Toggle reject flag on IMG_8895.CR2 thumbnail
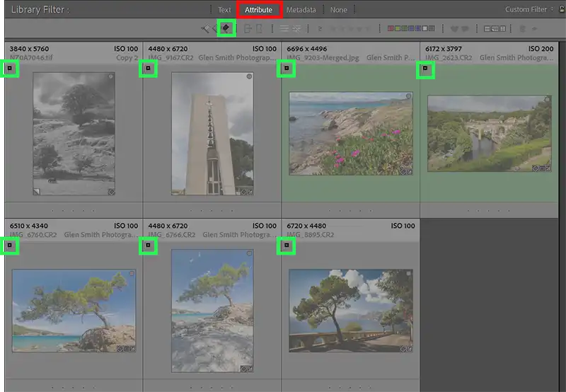The width and height of the screenshot is (566, 392). point(287,246)
